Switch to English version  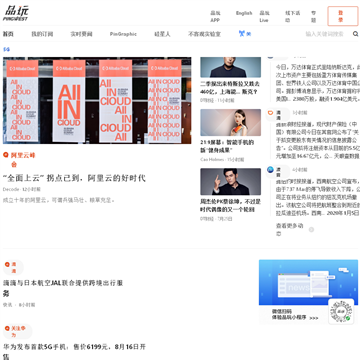(244, 13)
